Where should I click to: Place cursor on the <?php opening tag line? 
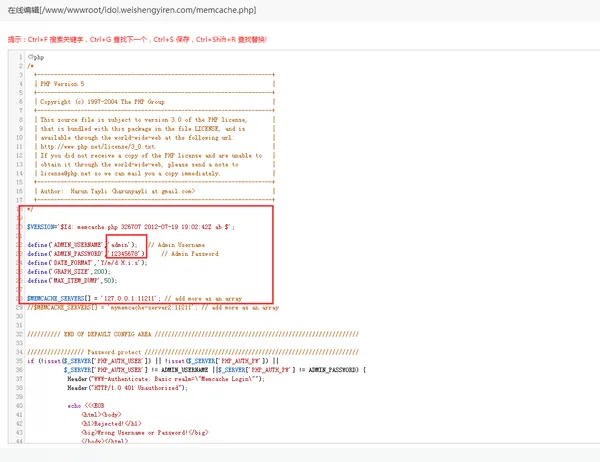(36, 57)
